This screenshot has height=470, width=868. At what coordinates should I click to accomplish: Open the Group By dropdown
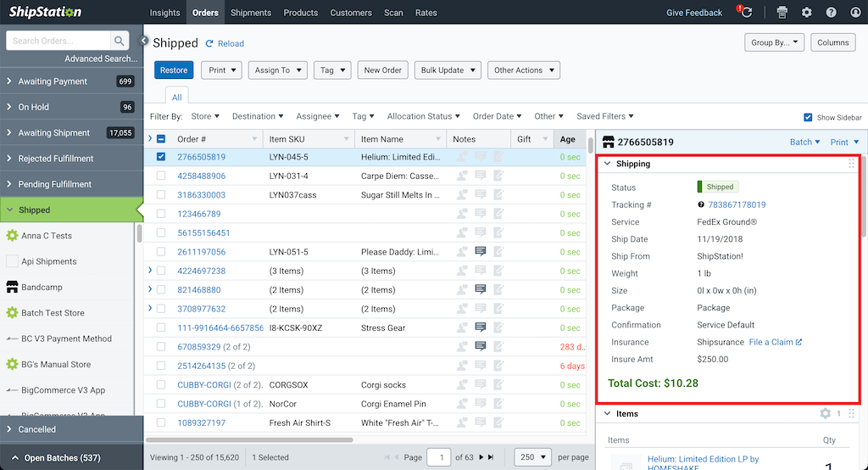pos(774,42)
